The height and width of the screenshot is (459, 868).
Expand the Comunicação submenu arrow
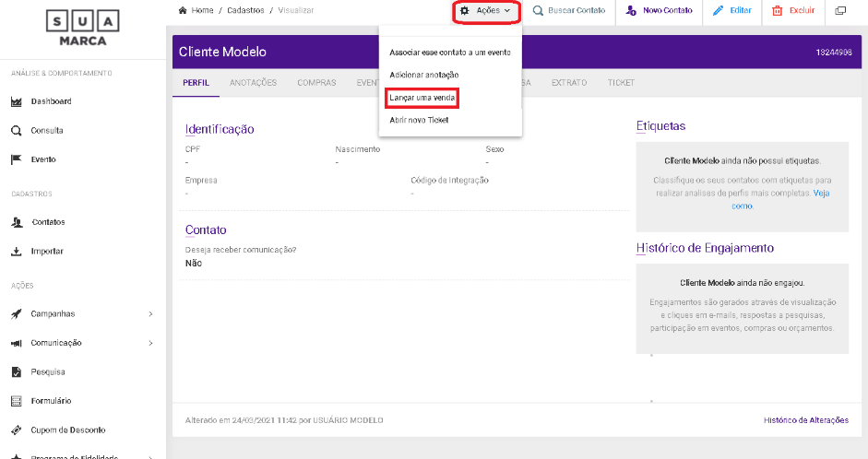[x=150, y=343]
